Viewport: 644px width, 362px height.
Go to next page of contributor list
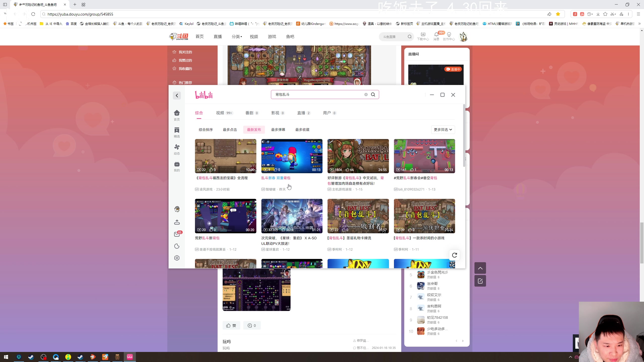(463, 341)
